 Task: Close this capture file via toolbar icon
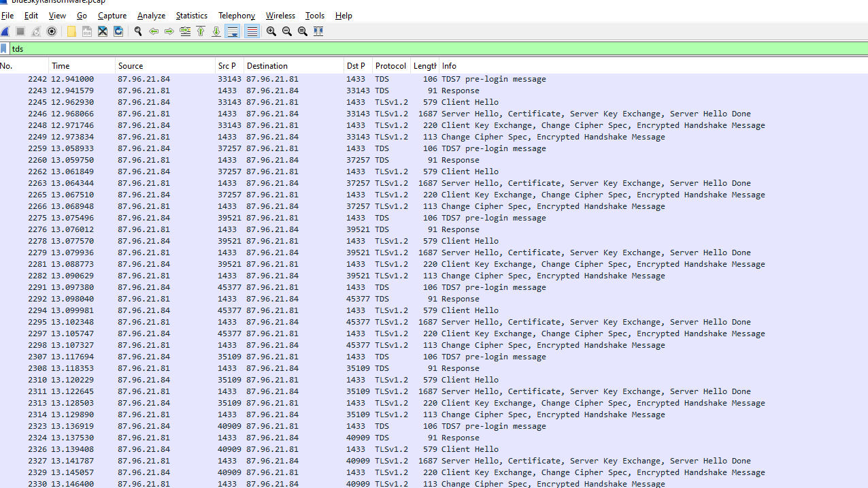click(103, 31)
